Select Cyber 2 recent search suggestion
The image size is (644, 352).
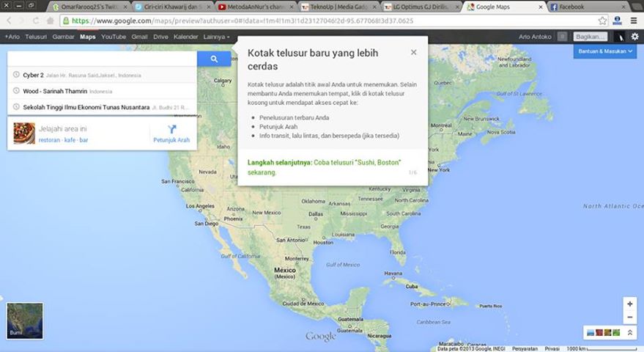point(103,75)
